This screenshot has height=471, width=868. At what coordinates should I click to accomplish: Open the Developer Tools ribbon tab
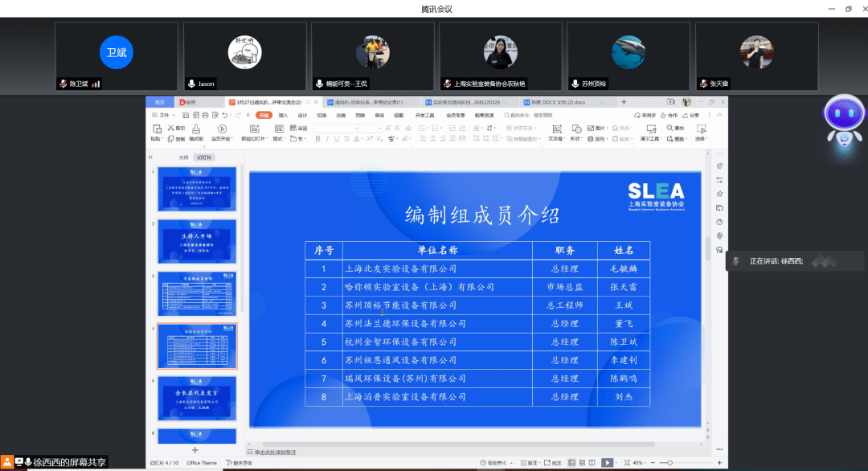coord(424,115)
